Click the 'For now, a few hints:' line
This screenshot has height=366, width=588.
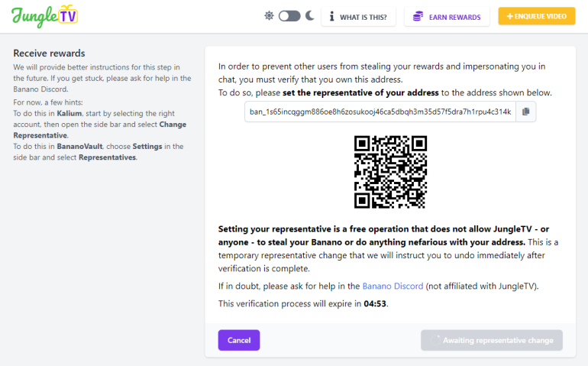[x=48, y=102]
